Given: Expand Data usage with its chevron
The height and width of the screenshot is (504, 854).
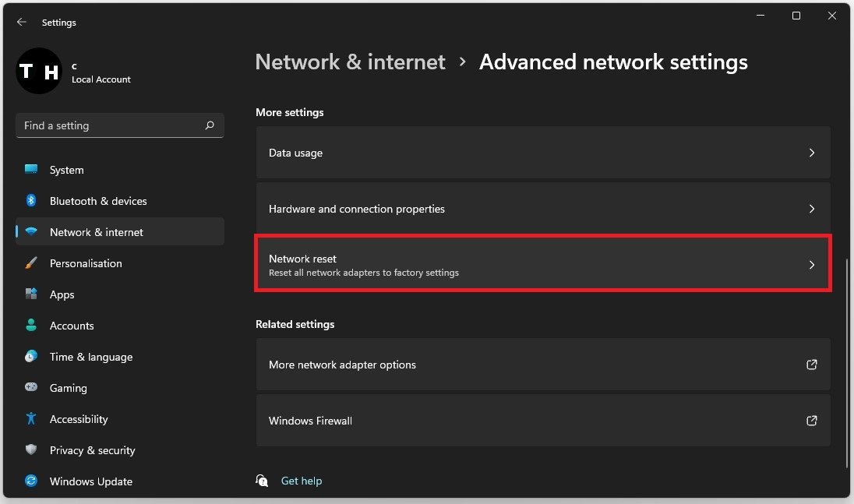Looking at the screenshot, I should click(x=811, y=153).
